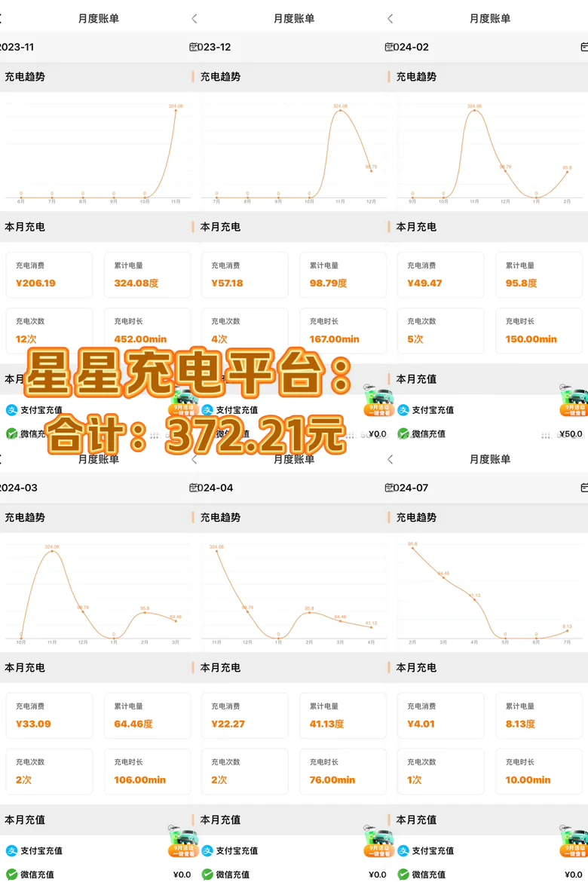This screenshot has height=882, width=588.
Task: Tap WeChat icon in the 2024-03 bill
Action: 11,874
